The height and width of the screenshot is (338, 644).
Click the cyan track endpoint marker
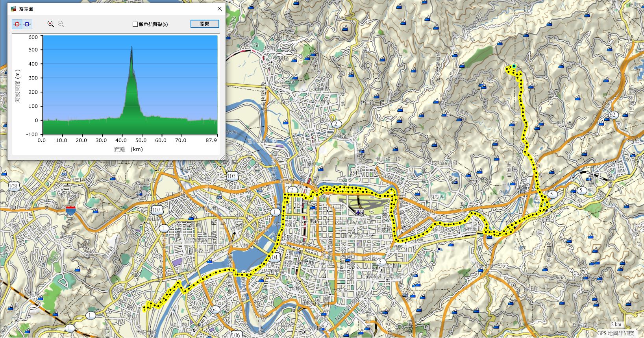pyautogui.click(x=514, y=66)
